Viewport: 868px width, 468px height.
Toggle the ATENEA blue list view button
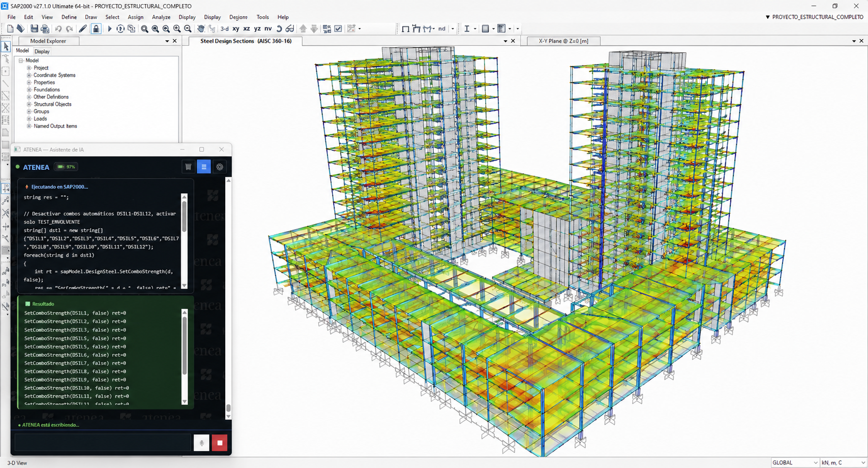click(204, 167)
